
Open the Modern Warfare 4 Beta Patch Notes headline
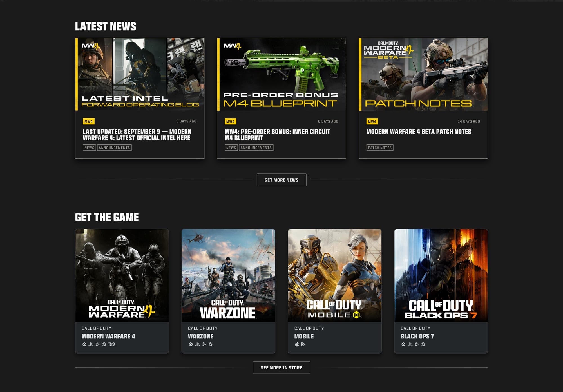click(x=419, y=132)
